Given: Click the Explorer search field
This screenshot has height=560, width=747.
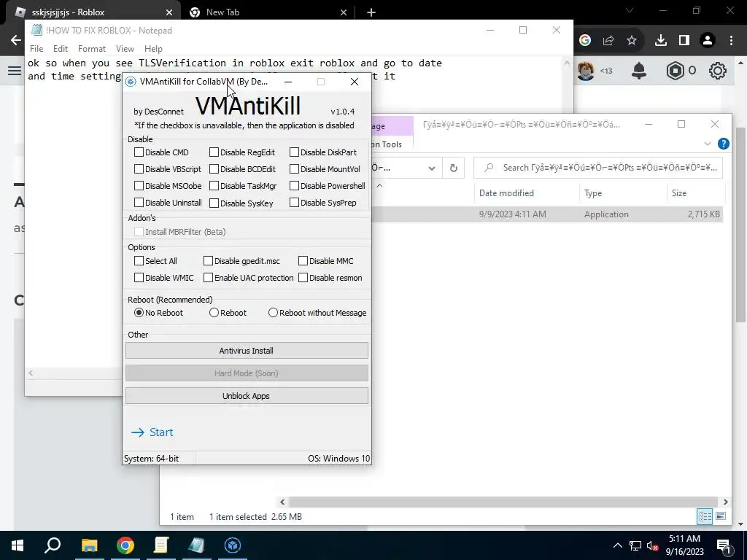Looking at the screenshot, I should point(598,168).
